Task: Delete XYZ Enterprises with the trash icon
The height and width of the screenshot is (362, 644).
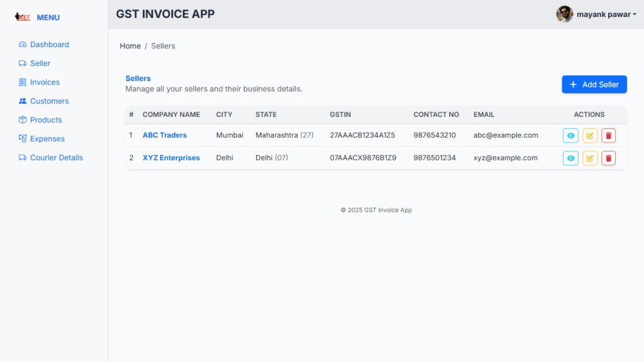Action: click(608, 158)
